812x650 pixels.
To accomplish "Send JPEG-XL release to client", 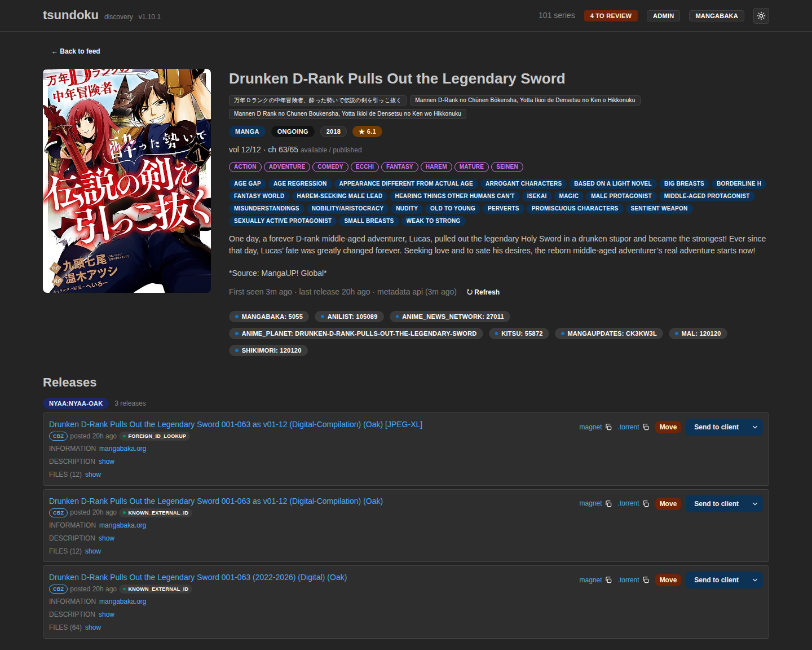I will pos(716,427).
